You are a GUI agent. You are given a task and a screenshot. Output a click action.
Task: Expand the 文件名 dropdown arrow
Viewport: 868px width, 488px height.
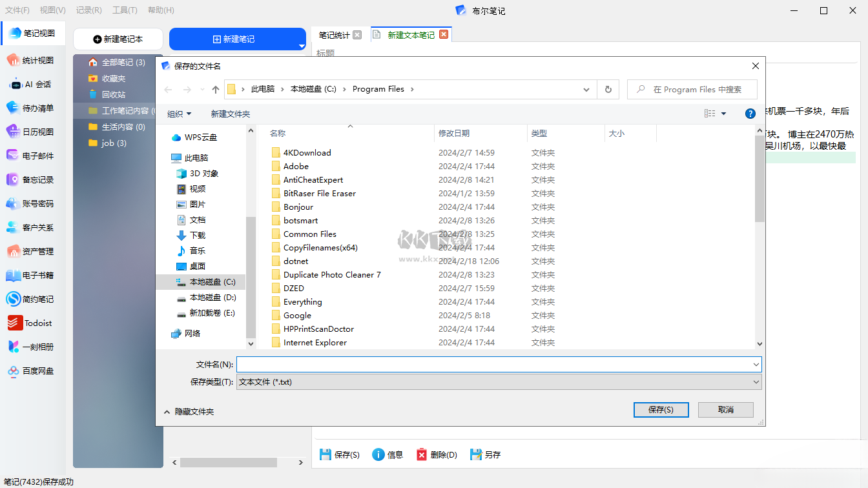click(x=756, y=365)
